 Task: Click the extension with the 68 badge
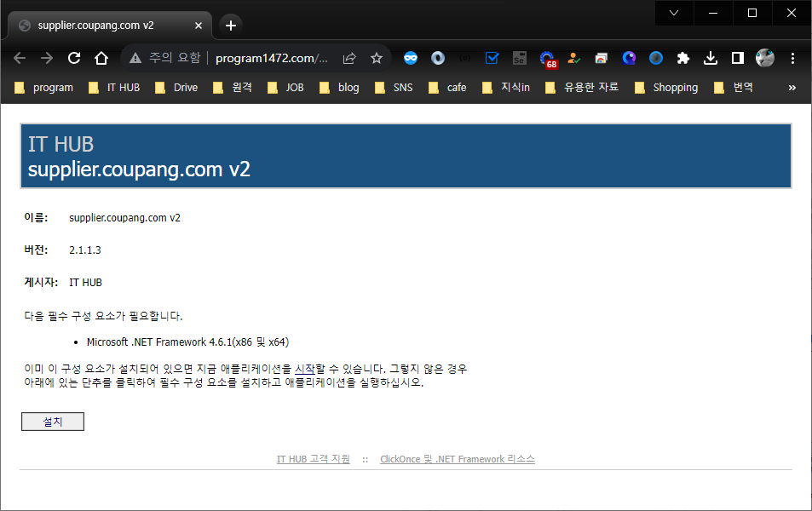click(x=547, y=59)
